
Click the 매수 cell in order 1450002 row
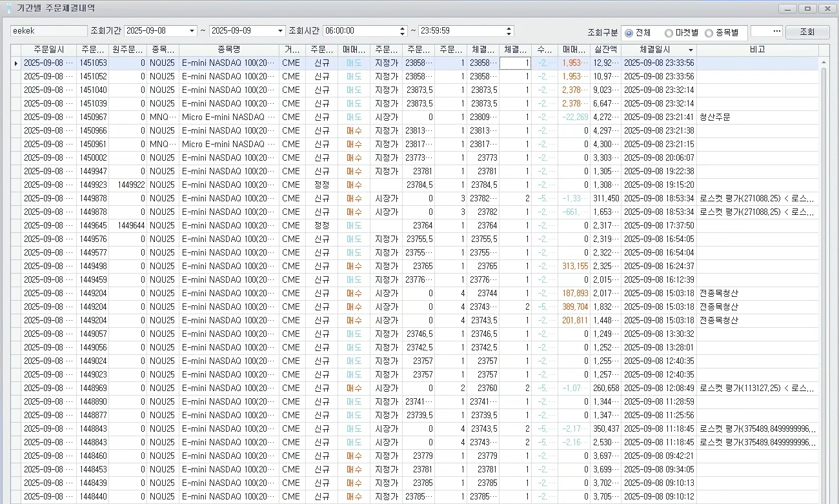click(354, 158)
